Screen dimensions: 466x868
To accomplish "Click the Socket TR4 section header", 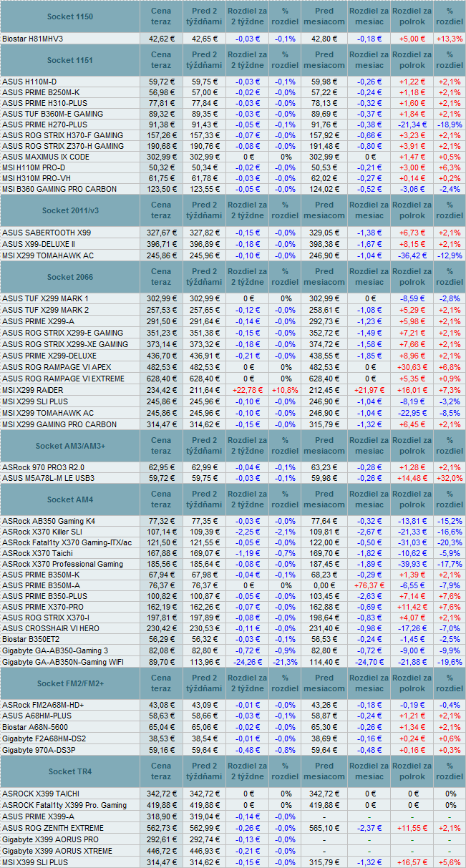I will [x=70, y=772].
